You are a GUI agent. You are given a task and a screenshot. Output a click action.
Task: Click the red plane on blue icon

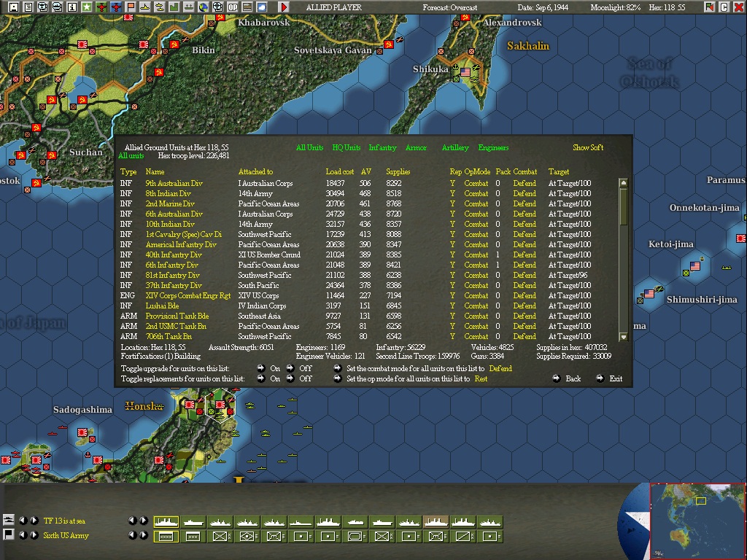coord(116,7)
